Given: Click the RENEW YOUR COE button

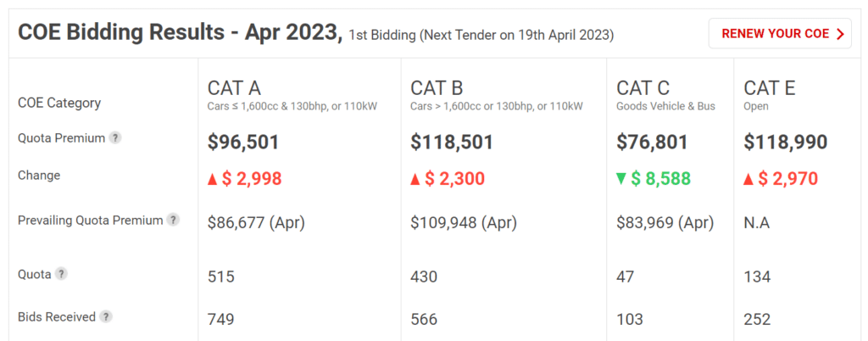Looking at the screenshot, I should pyautogui.click(x=780, y=33).
